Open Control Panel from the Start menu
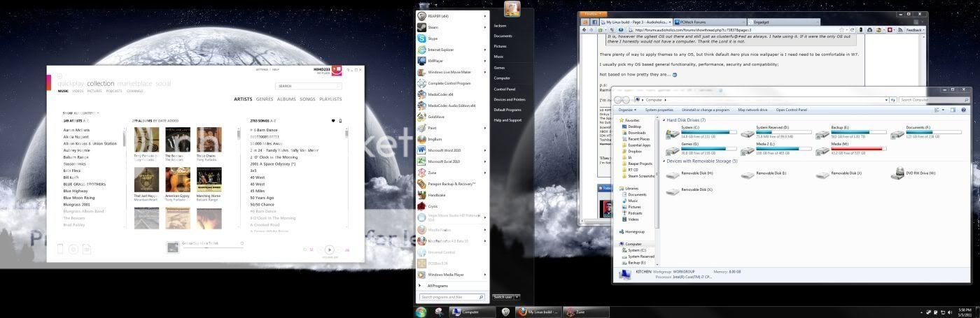Screen dimensions: 980x318 504,89
